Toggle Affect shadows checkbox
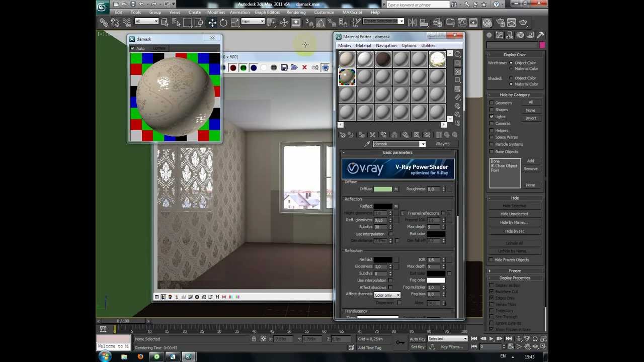Screen dimensions: 644x362 tap(390, 287)
